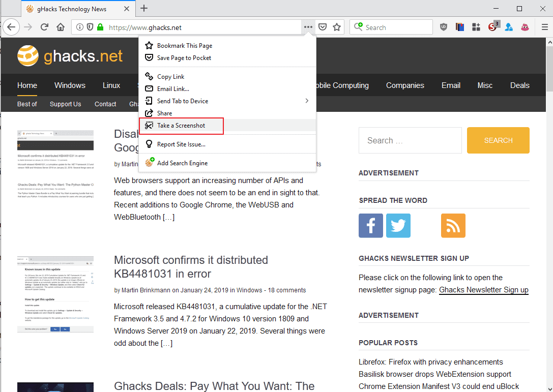Screen dimensions: 553x392
Task: Close the gHacks Technology News tab
Action: (x=127, y=9)
